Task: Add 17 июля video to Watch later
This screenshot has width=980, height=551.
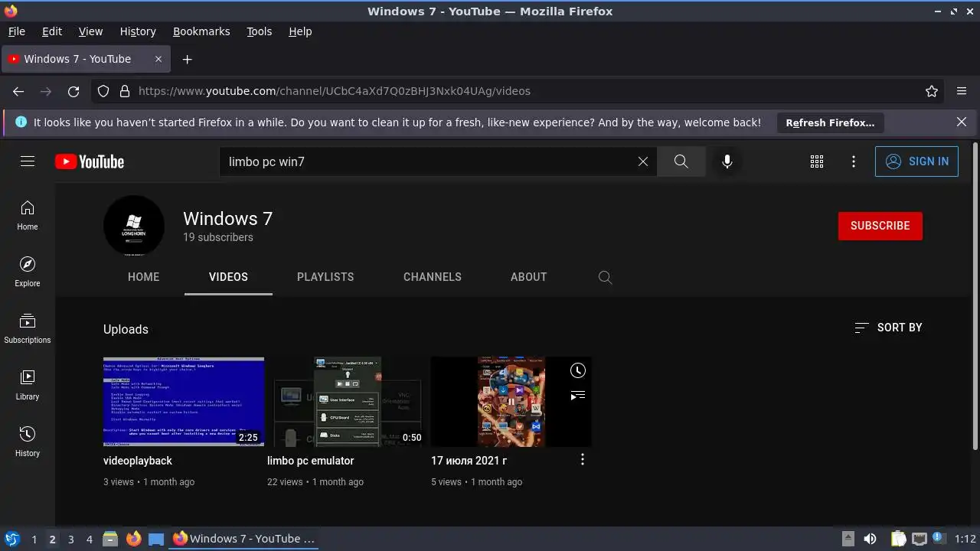Action: [x=578, y=370]
